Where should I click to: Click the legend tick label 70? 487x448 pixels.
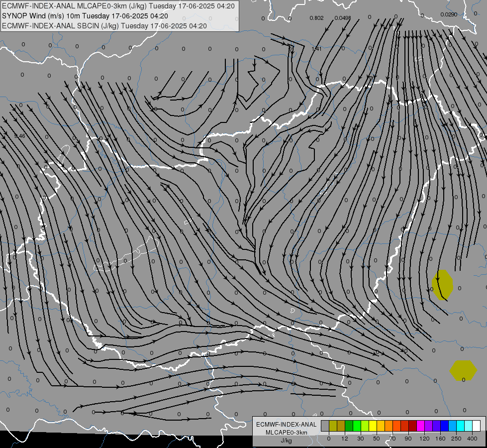(x=392, y=439)
